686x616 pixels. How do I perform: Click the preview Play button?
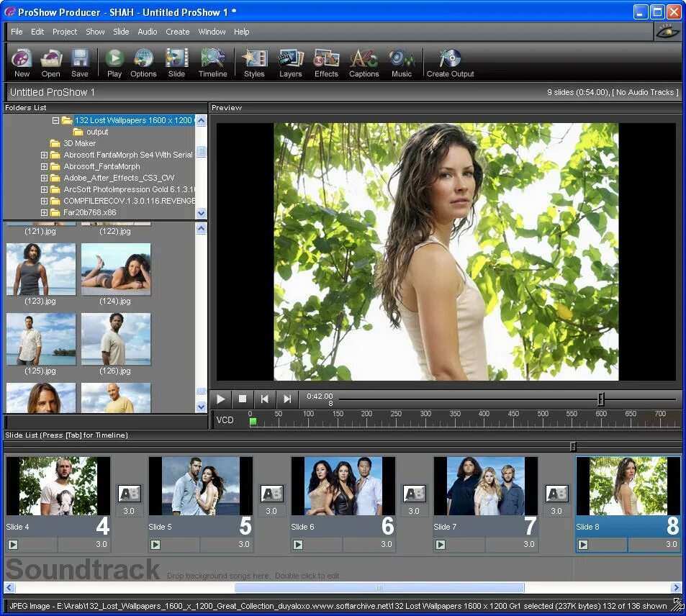click(x=221, y=399)
